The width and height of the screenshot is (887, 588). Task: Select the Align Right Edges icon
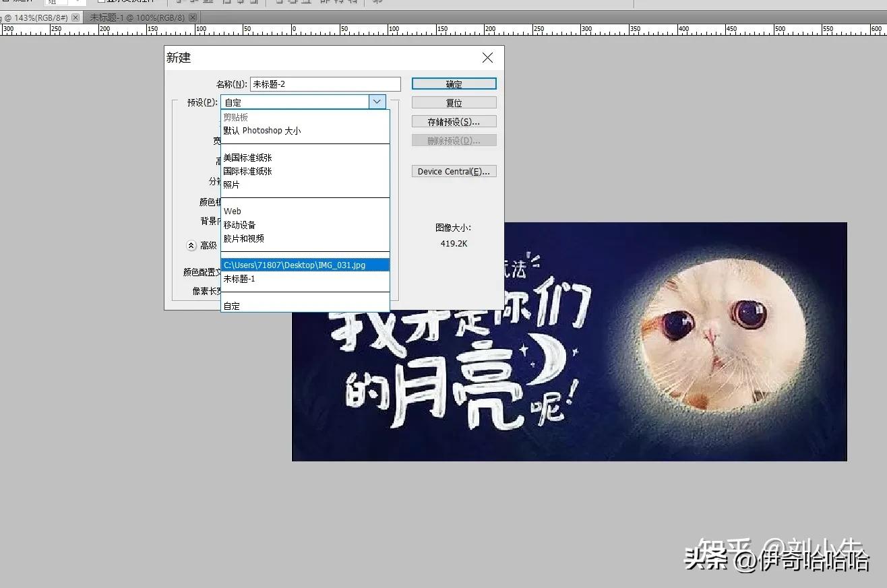[x=254, y=2]
